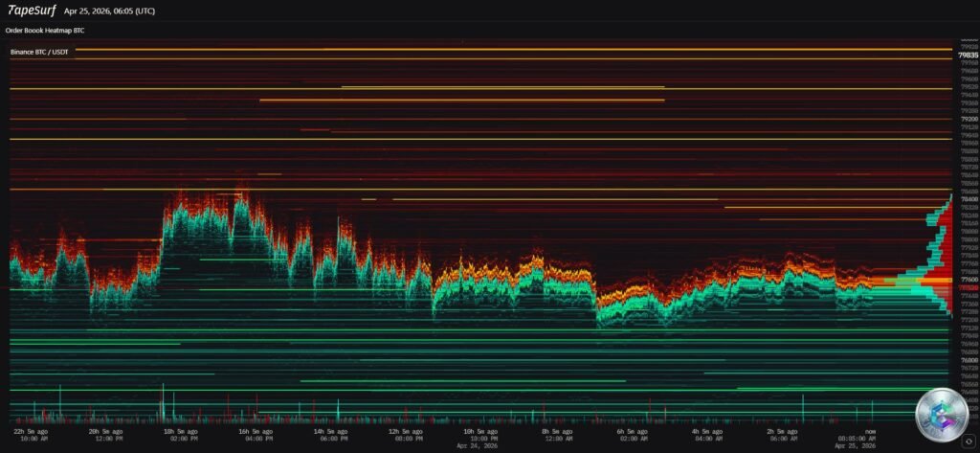
Task: Click the timestamp Apr 25, 2026, 06:05 (UTC)
Action: pos(110,11)
